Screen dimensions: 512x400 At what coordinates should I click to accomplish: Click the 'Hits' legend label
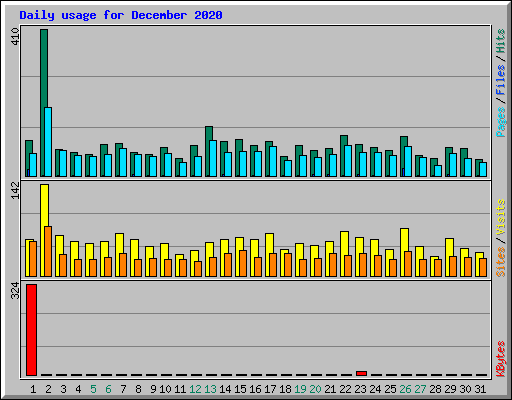[500, 41]
